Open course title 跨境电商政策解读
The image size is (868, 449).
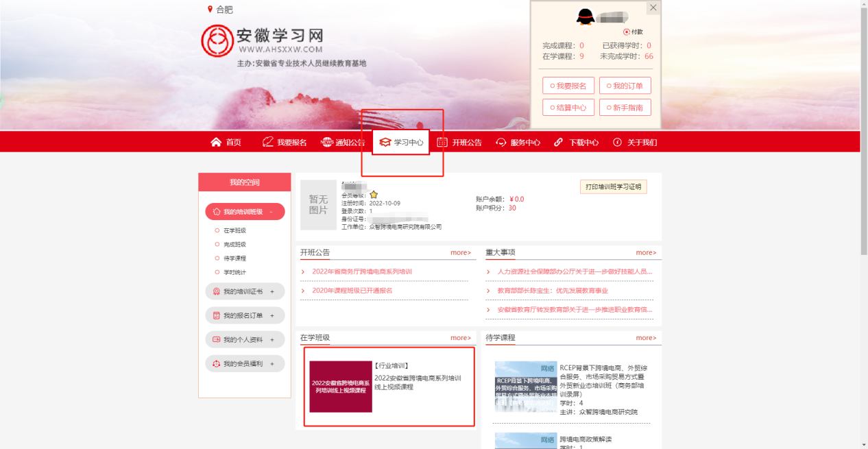point(586,439)
